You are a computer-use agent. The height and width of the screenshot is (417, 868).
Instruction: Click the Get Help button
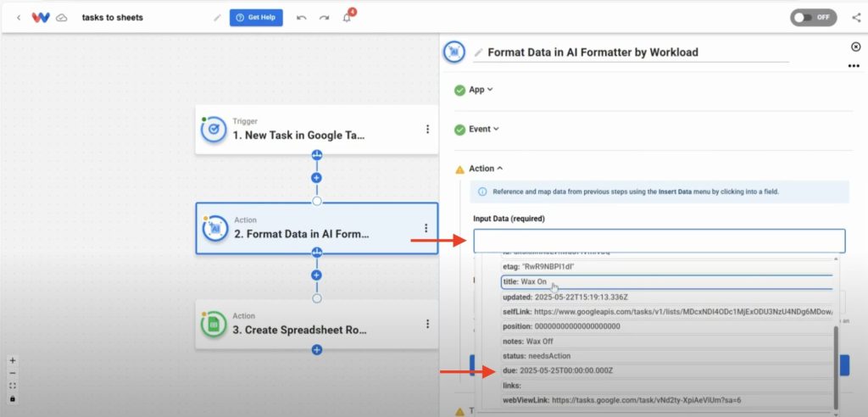point(256,18)
